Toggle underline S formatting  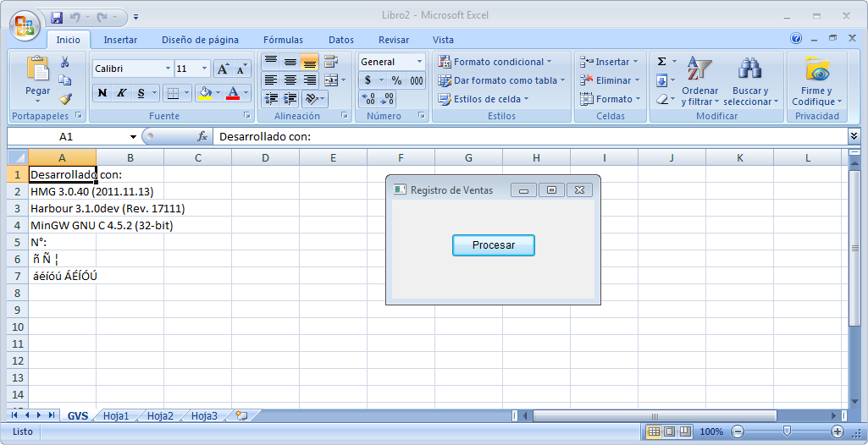(x=141, y=93)
